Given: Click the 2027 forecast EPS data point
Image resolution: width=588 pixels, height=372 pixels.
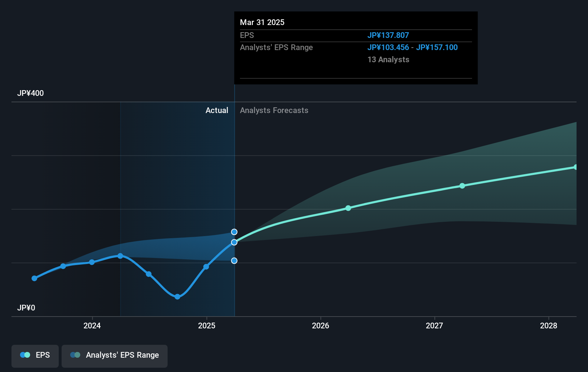Looking at the screenshot, I should tap(462, 186).
